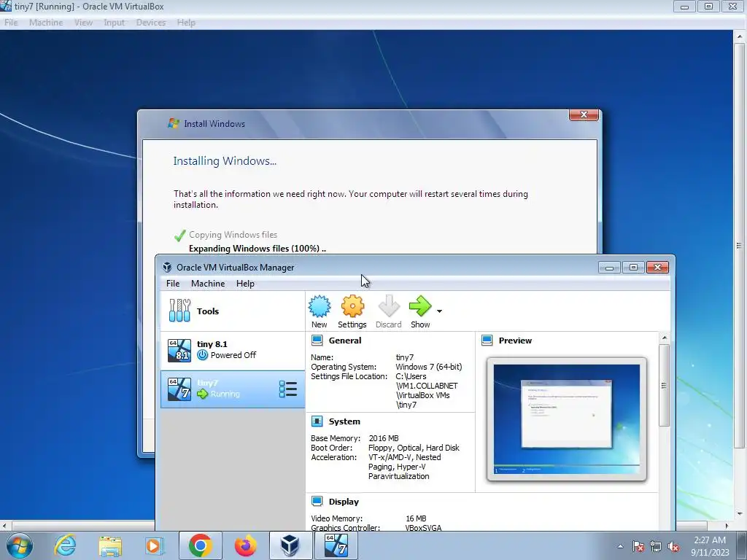Viewport: 747px width, 560px height.
Task: Open the Windows Start menu orb
Action: click(20, 545)
